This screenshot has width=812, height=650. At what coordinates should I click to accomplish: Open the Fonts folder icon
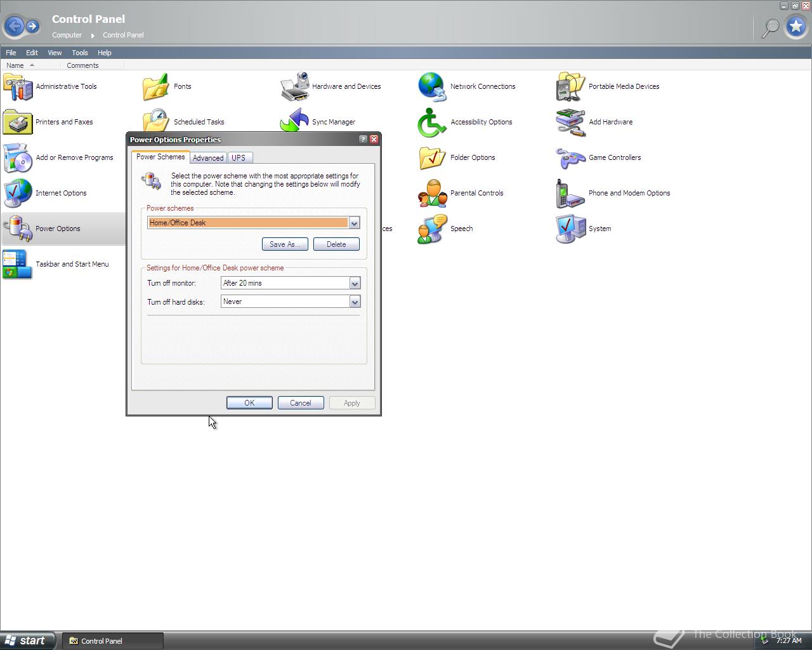(x=156, y=87)
